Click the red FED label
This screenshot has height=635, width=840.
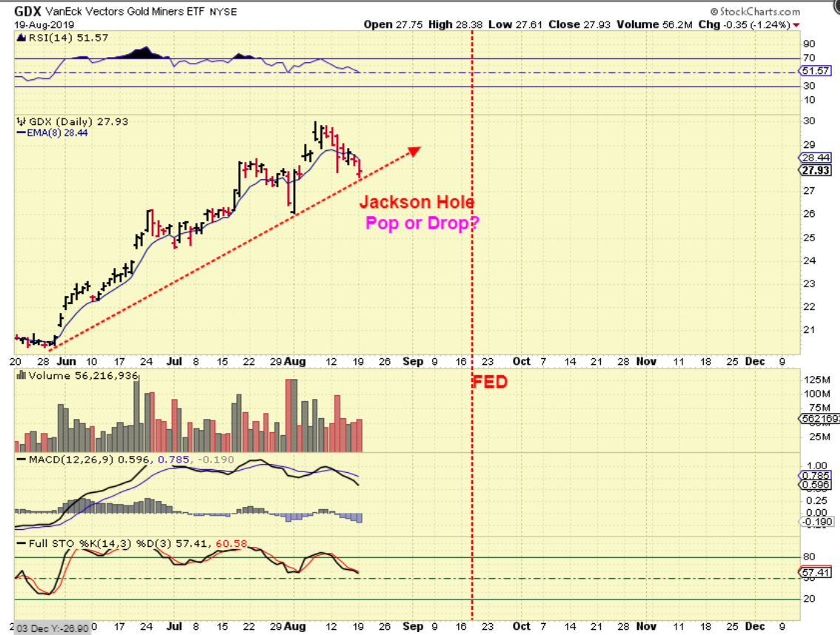[x=490, y=382]
